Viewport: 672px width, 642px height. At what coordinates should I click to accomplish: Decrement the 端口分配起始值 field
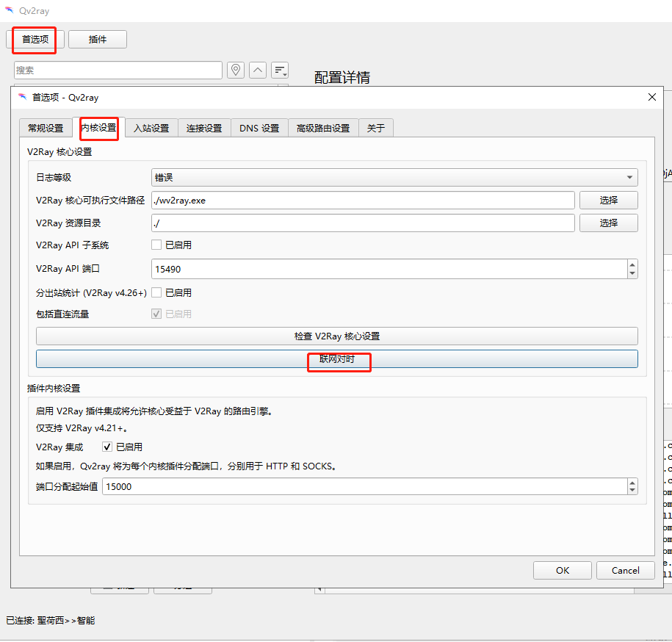(632, 490)
